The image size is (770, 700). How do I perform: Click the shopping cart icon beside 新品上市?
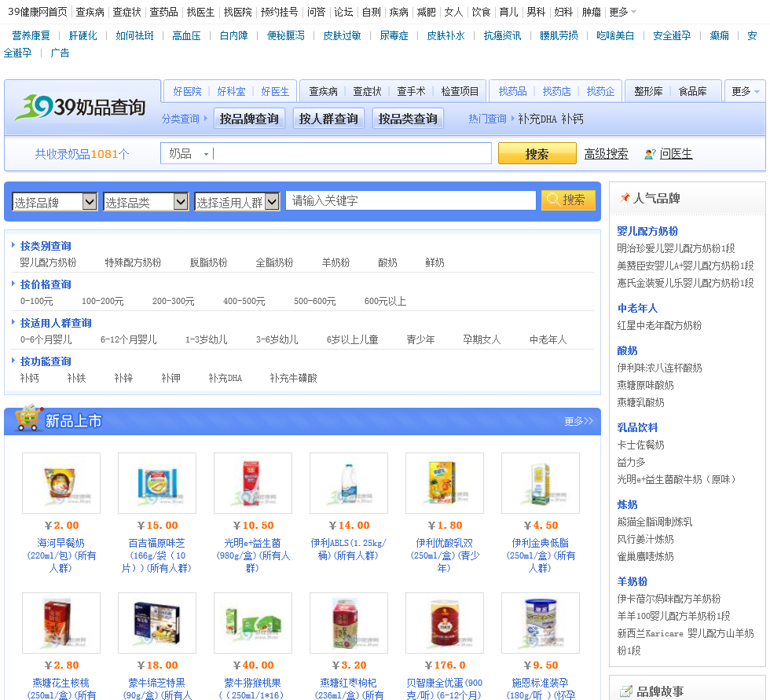pos(28,418)
